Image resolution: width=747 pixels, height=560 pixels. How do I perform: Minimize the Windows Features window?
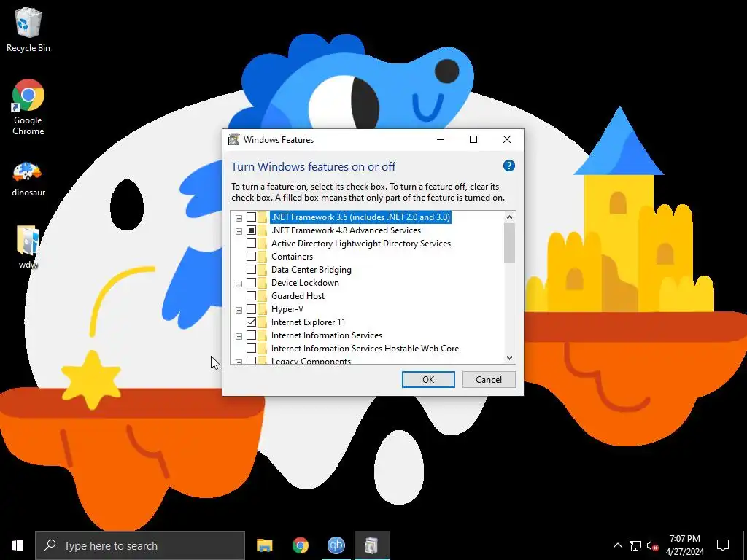(440, 139)
